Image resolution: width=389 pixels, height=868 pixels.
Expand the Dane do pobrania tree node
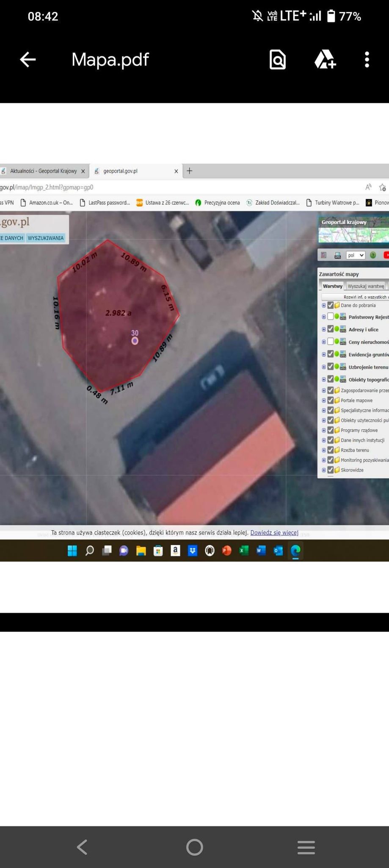[x=324, y=305]
